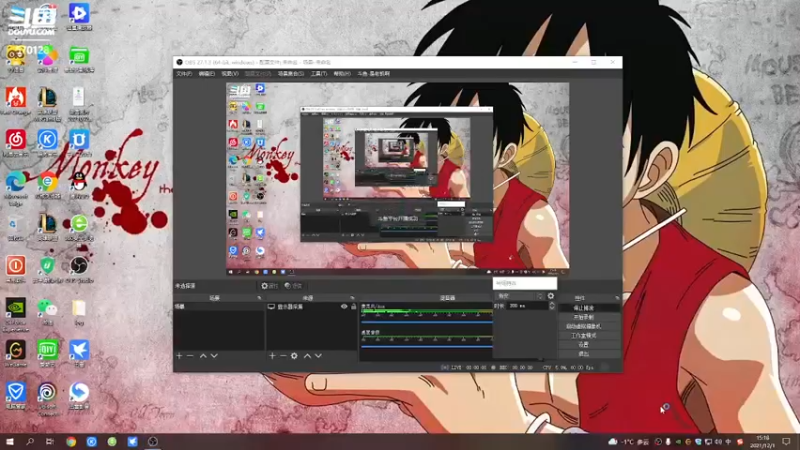Click the taskbar clock and date
Image resolution: width=800 pixels, height=450 pixels.
coord(763,441)
